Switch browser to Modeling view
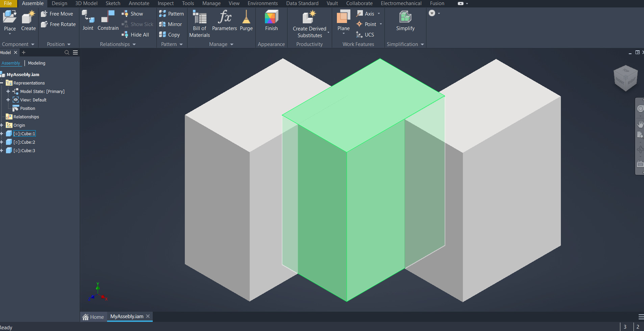 36,63
